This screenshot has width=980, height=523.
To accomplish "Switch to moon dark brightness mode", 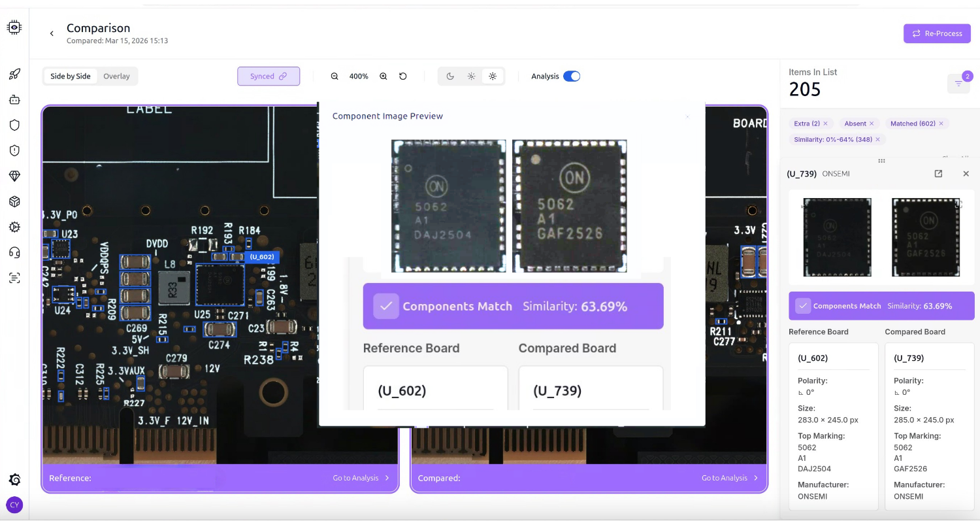I will (x=450, y=76).
